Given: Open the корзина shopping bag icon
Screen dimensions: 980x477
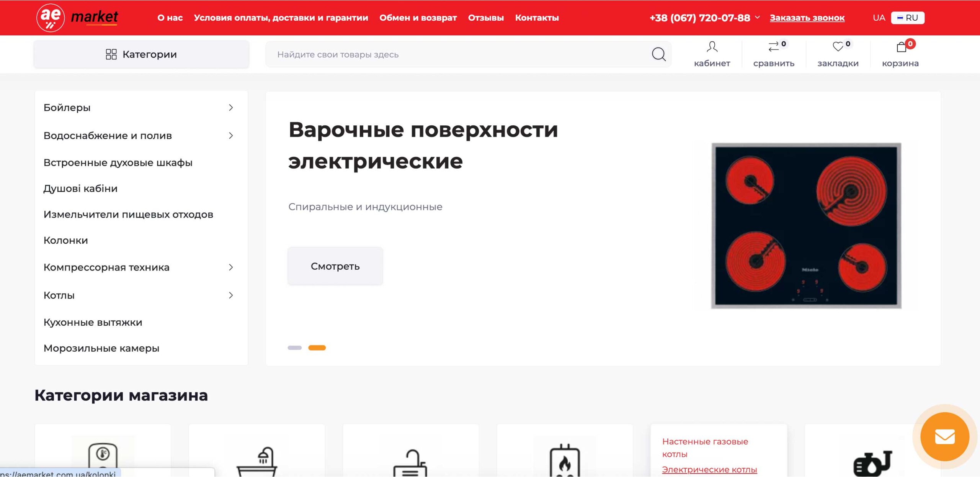Looking at the screenshot, I should pos(902,47).
